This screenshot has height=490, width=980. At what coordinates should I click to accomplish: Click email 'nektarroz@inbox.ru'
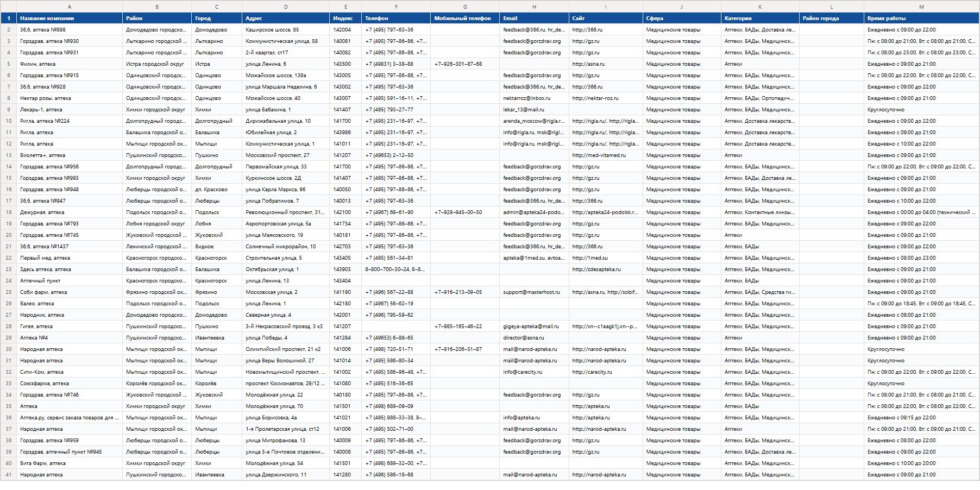pyautogui.click(x=534, y=98)
